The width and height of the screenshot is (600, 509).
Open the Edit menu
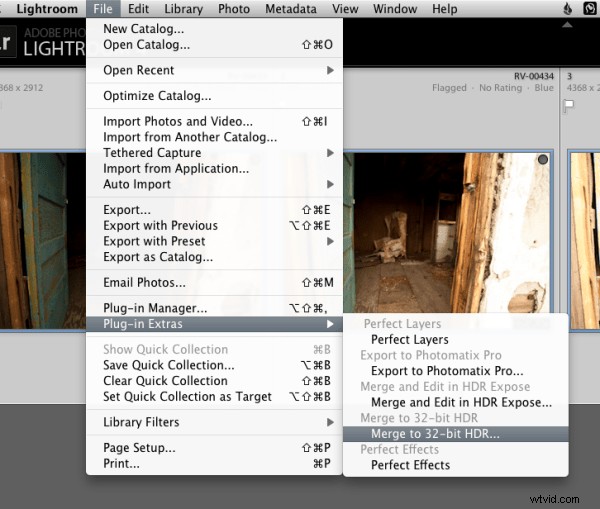pyautogui.click(x=138, y=8)
